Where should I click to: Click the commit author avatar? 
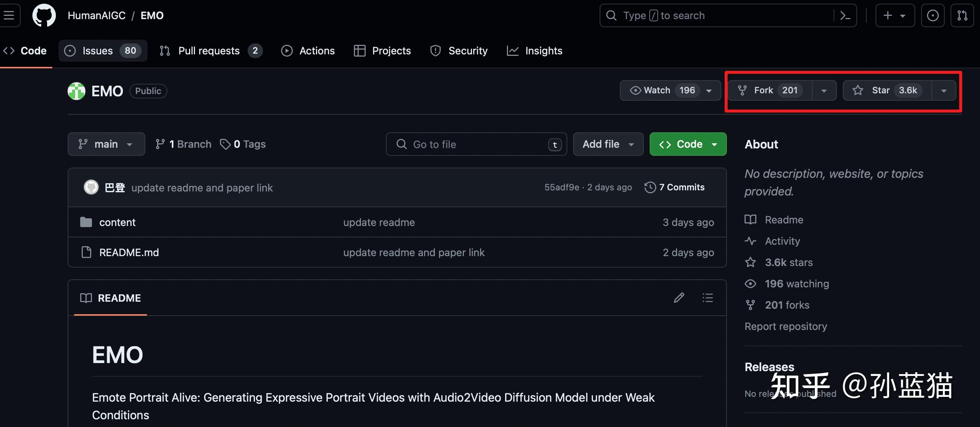(91, 187)
